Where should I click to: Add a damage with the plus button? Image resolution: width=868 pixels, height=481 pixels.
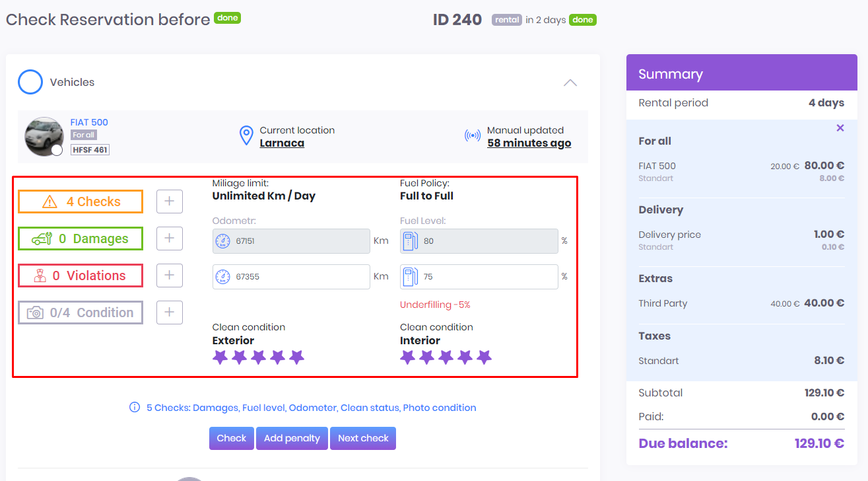coord(170,239)
